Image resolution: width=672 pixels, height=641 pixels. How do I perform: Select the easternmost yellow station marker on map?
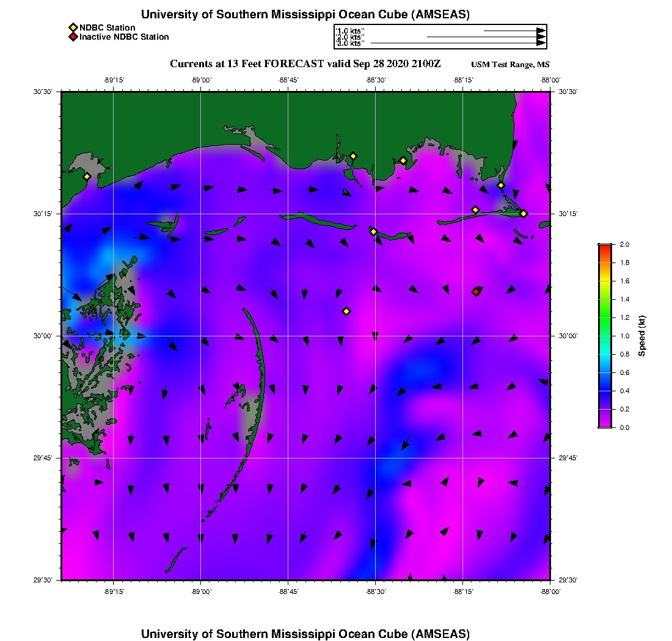coord(524,213)
